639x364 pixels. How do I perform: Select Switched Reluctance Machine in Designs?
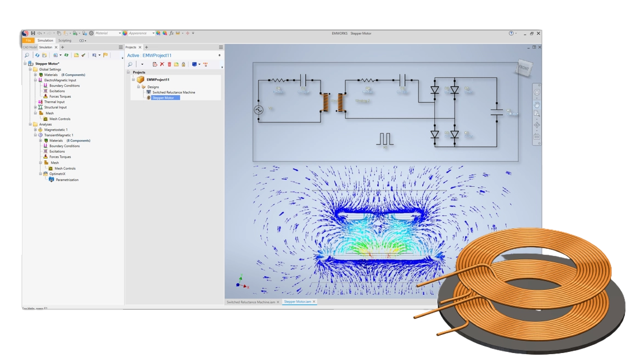pyautogui.click(x=173, y=92)
